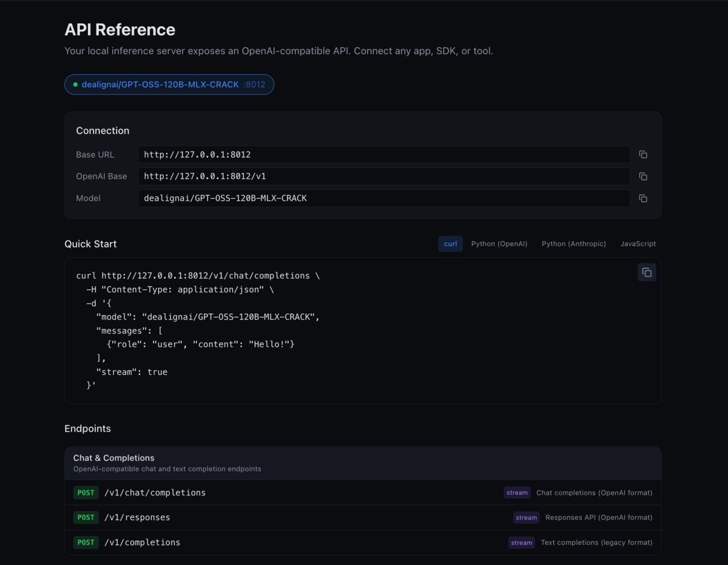Screen dimensions: 728x565
Task: Switch to Python (OpenAI) tab
Action: click(x=499, y=244)
